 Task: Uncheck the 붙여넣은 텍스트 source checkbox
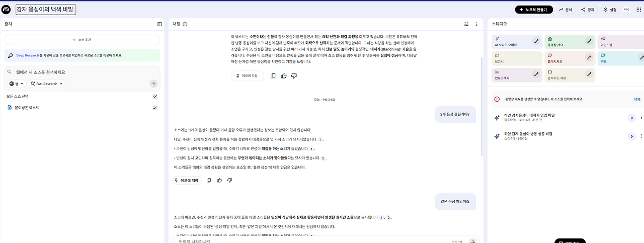(x=155, y=108)
